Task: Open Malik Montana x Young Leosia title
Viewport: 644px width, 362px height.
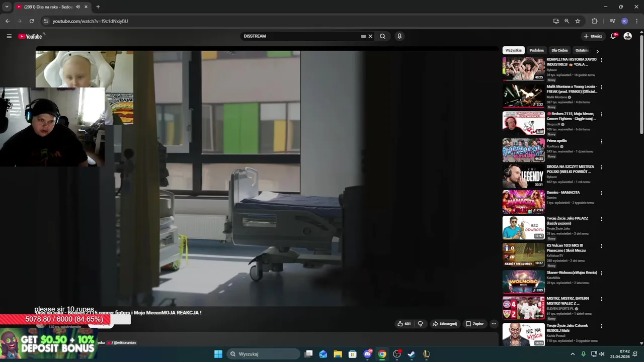Action: (572, 89)
